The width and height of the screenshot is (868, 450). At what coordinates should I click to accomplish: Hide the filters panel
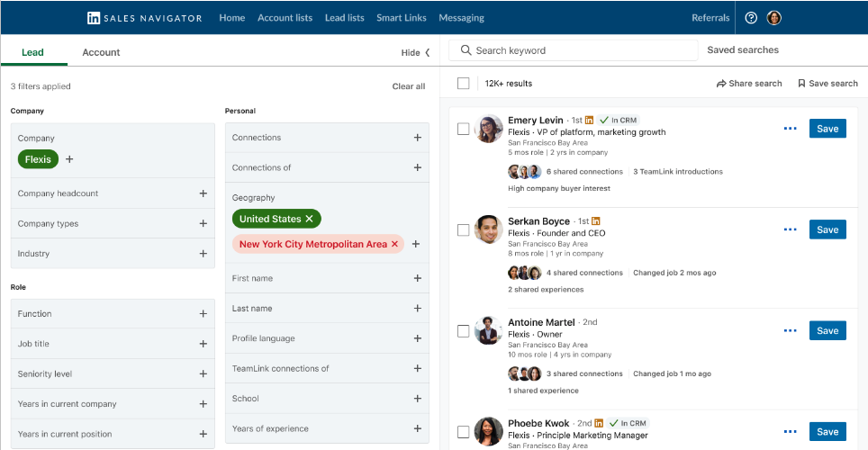tap(415, 52)
